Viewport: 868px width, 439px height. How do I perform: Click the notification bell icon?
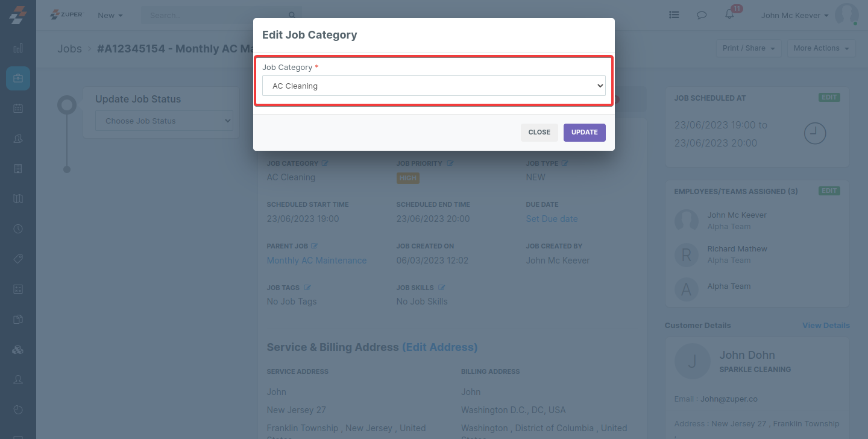(x=729, y=15)
